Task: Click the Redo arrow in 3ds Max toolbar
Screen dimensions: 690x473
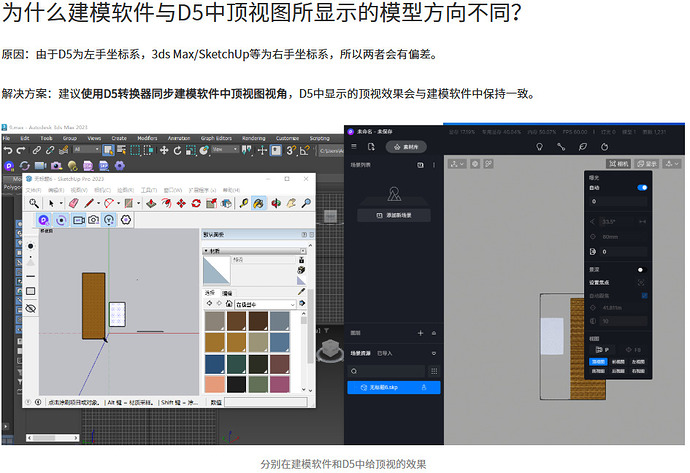Action: [21, 150]
